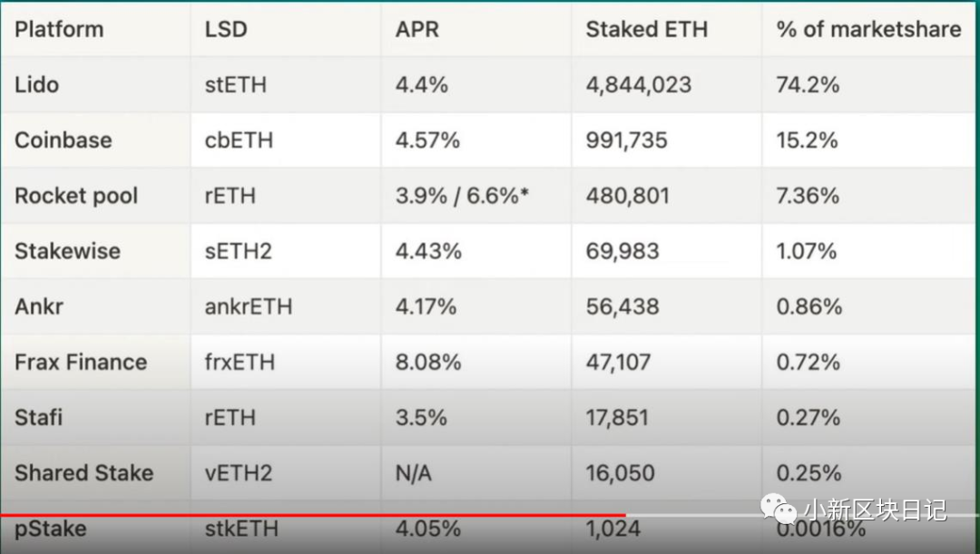Click the red video progress bar
Image resolution: width=980 pixels, height=554 pixels.
[312, 515]
